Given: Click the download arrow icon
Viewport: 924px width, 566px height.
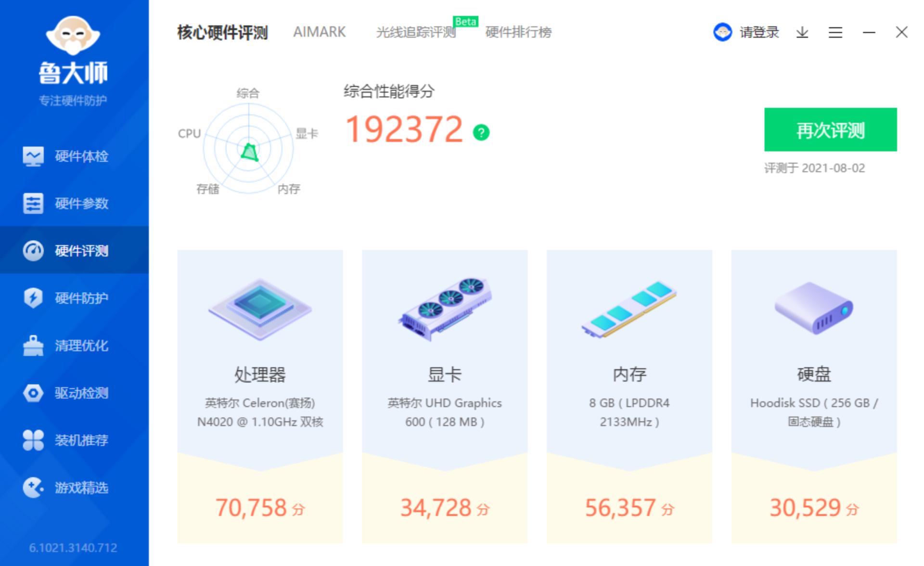Looking at the screenshot, I should [802, 32].
